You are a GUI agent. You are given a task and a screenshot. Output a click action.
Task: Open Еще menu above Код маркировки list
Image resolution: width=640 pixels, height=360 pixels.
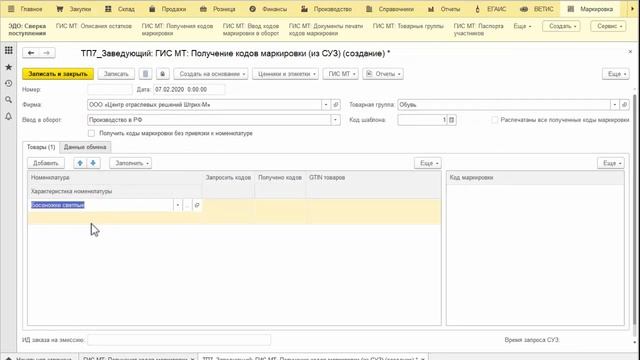coord(611,163)
